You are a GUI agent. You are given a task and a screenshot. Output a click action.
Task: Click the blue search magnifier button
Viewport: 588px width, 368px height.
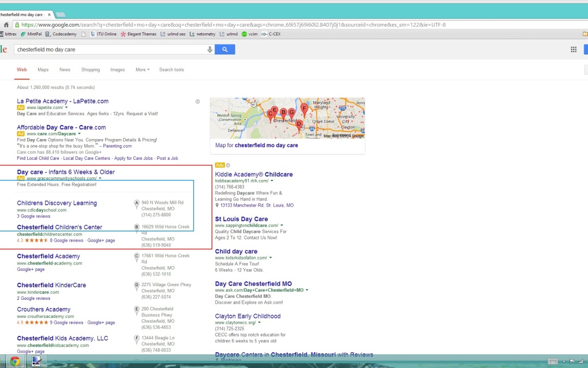pos(225,50)
